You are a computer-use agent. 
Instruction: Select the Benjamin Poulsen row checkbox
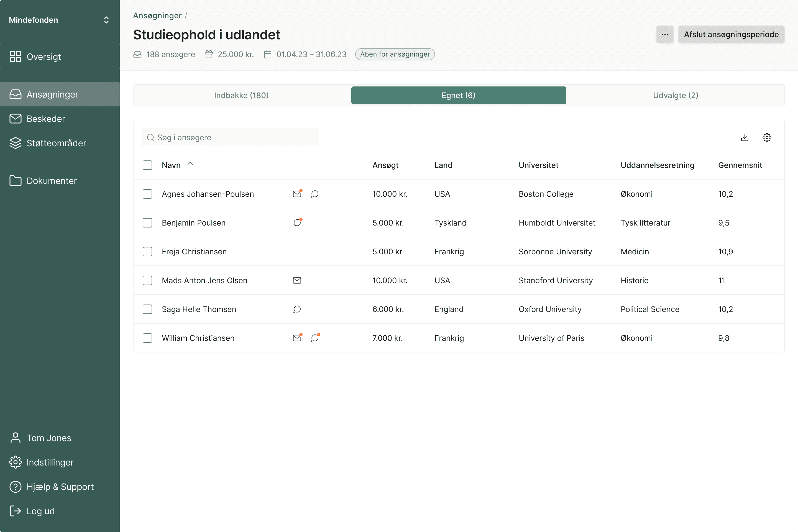[147, 222]
